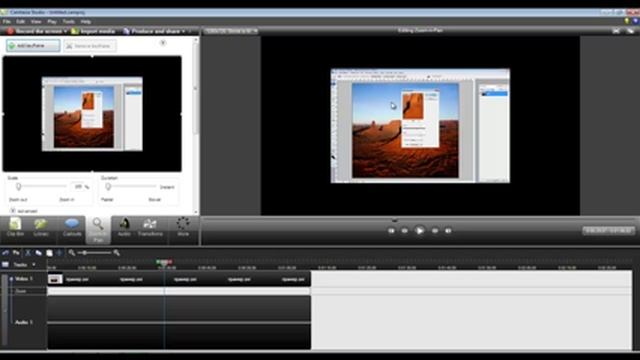Viewport: 640px width, 360px height.
Task: Open the Library tab
Action: click(x=41, y=228)
